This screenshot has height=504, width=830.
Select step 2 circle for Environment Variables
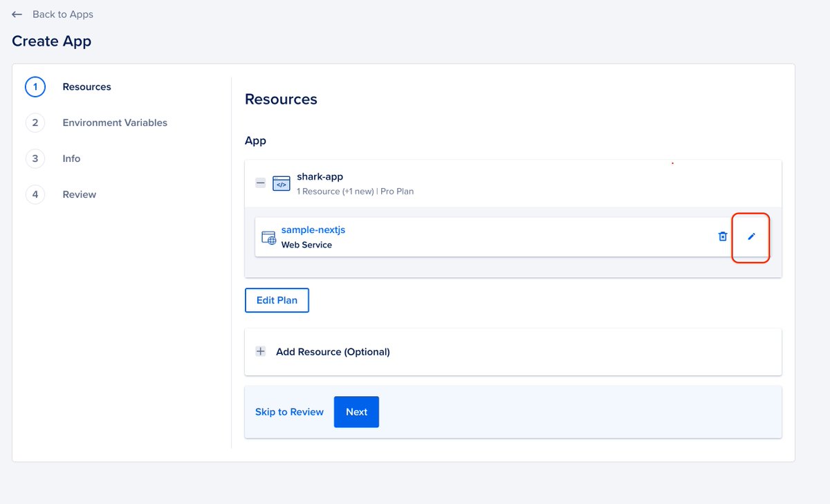click(35, 123)
